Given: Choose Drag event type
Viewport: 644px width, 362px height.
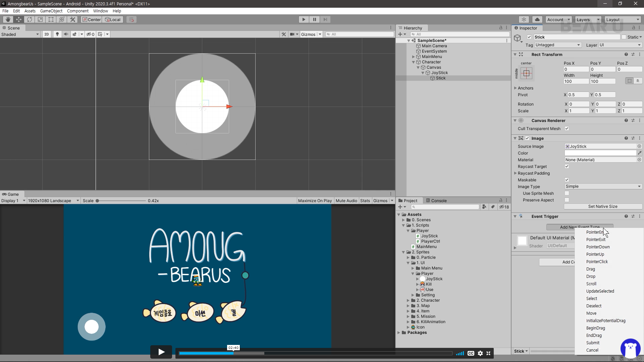Looking at the screenshot, I should click(x=590, y=269).
